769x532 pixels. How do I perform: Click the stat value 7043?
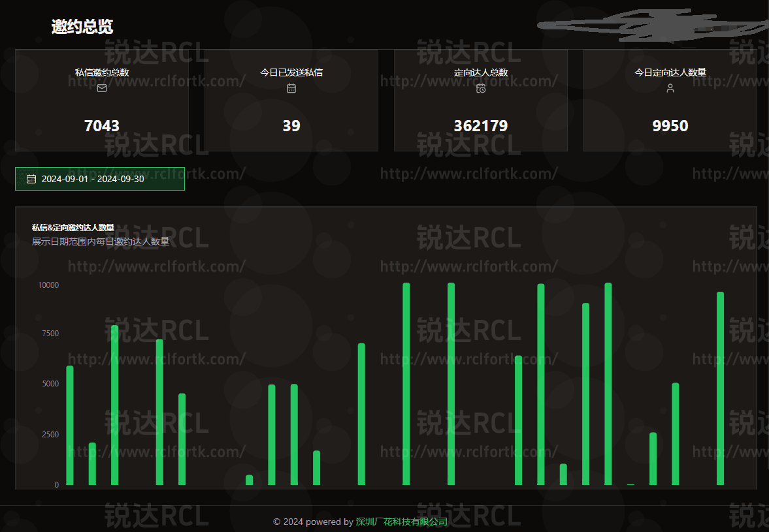click(101, 125)
